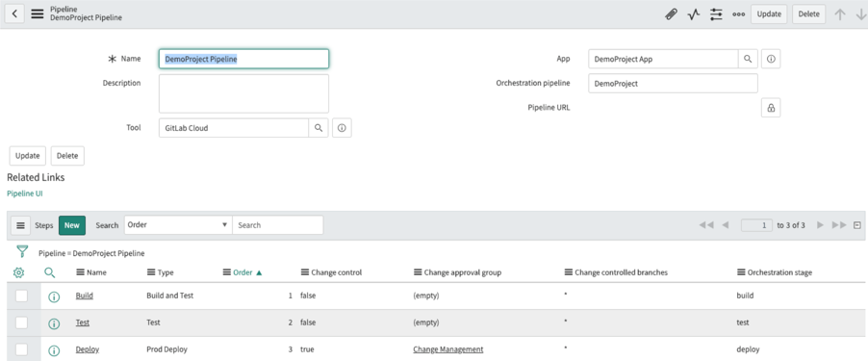The height and width of the screenshot is (361, 868).
Task: Click the 'deploy' orchestration stage cell
Action: [x=748, y=349]
